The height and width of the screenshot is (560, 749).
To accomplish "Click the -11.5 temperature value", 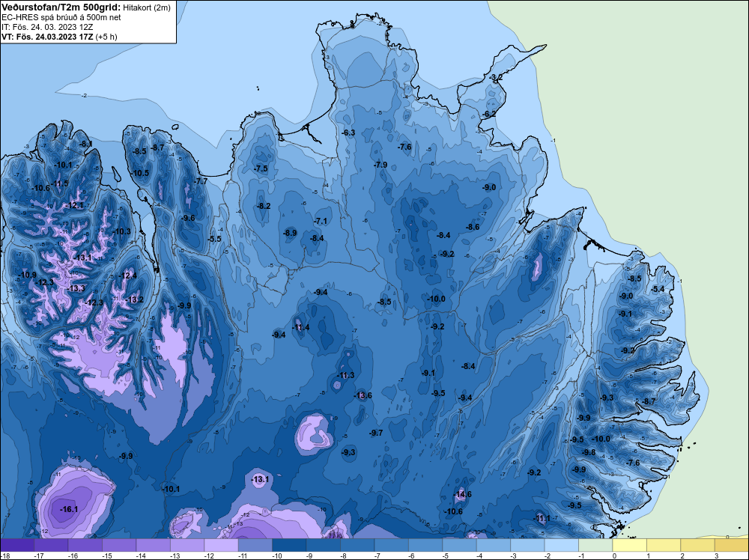I will pyautogui.click(x=59, y=184).
